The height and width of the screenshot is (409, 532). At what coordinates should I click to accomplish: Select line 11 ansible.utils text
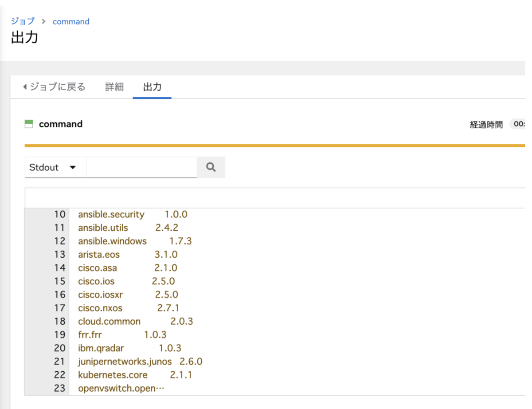pyautogui.click(x=103, y=228)
